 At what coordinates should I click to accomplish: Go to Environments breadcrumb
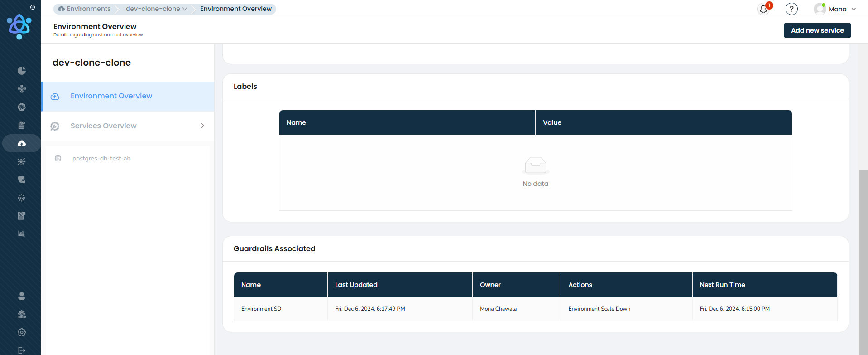click(84, 9)
